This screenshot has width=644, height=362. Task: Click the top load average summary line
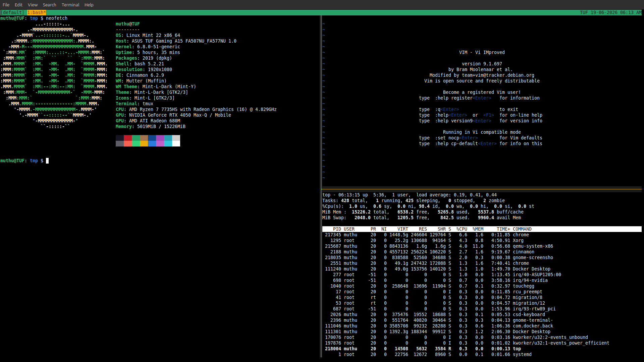point(410,195)
